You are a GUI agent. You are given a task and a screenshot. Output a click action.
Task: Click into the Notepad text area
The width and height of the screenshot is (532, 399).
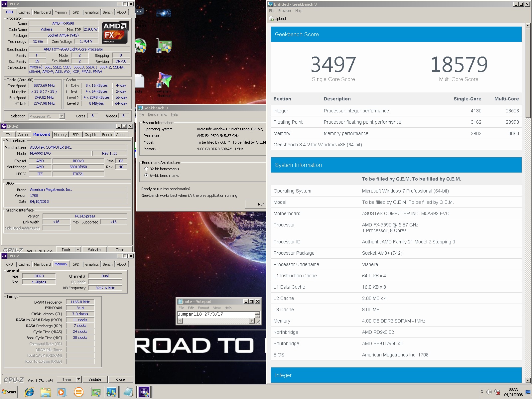216,315
